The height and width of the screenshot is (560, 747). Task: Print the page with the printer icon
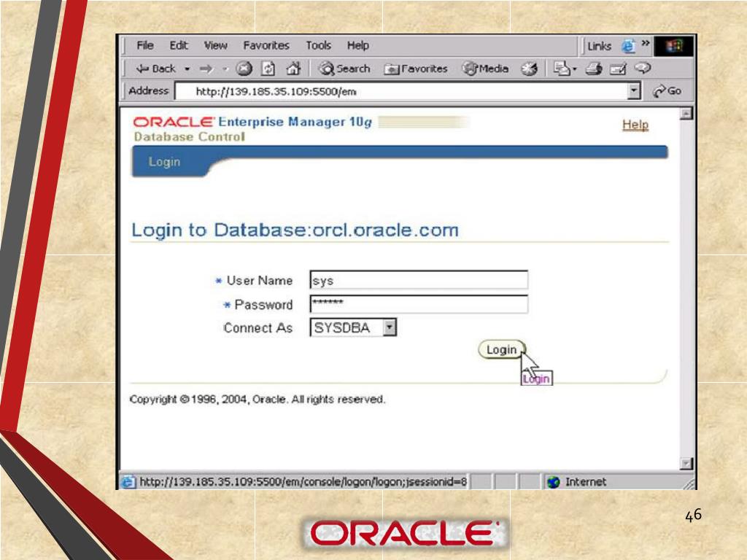594,69
